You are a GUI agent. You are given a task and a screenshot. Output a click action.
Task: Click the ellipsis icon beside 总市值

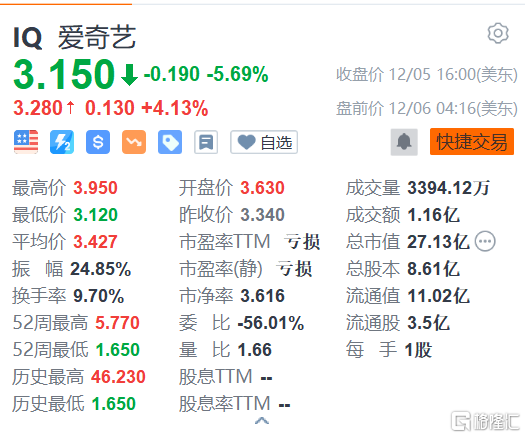485,241
